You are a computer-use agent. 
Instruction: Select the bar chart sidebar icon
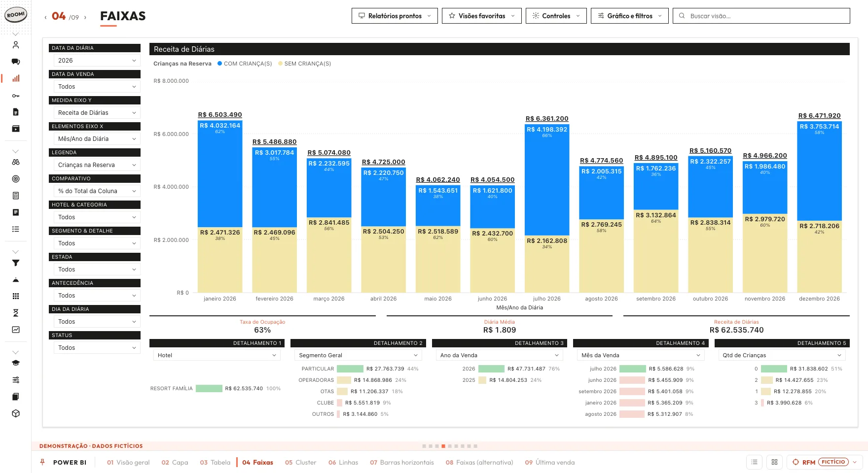16,78
